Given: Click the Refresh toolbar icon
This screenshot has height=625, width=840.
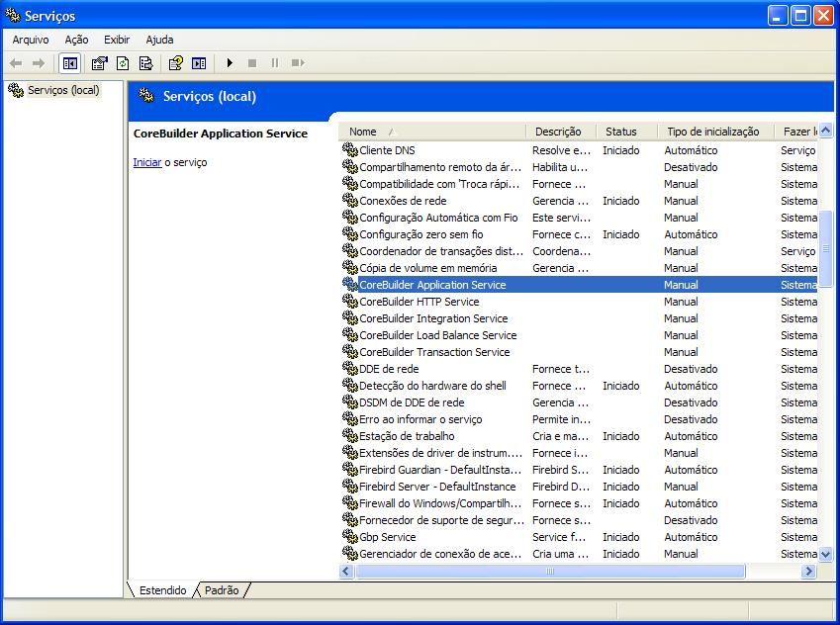Looking at the screenshot, I should (x=123, y=63).
